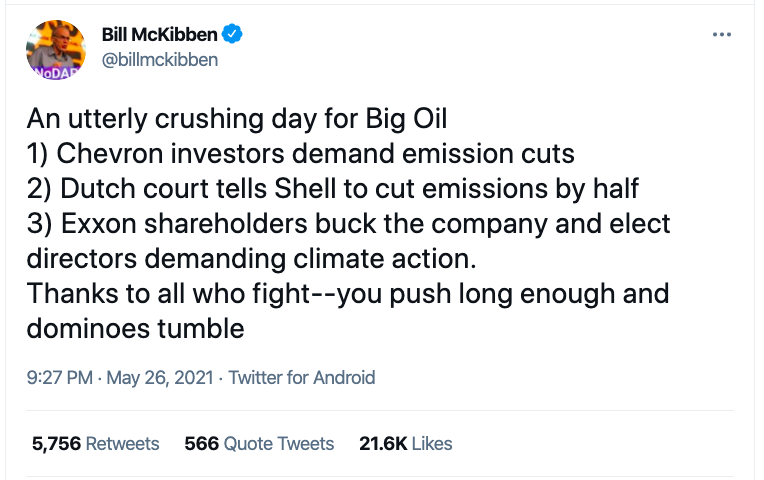Click the @billmckibben handle
The image size is (764, 480).
[159, 59]
